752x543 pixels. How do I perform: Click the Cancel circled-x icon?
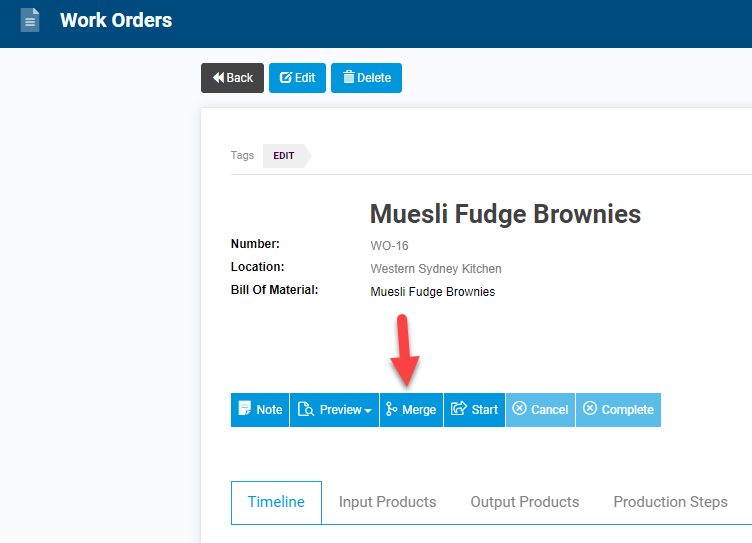click(x=519, y=408)
